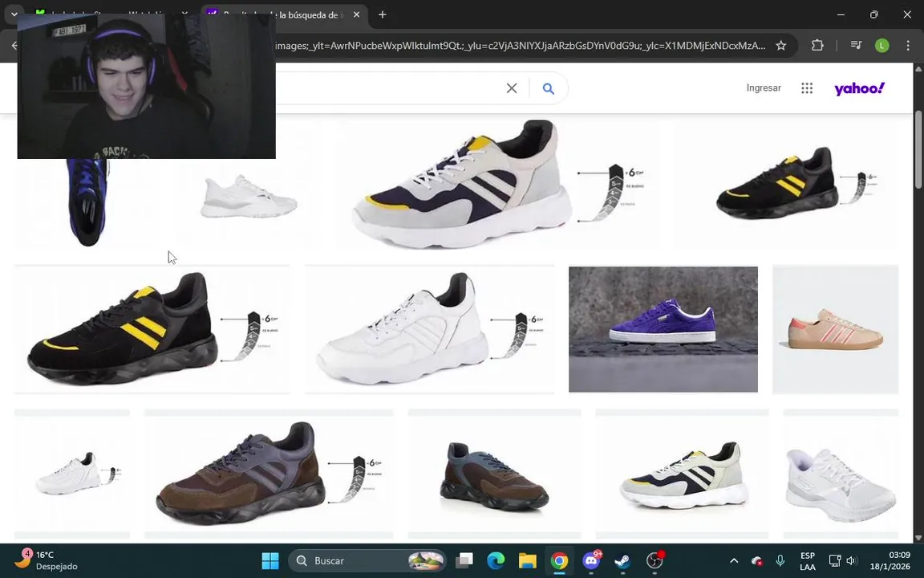Click the blue magnifier search icon
Viewport: 924px width, 578px height.
[548, 88]
